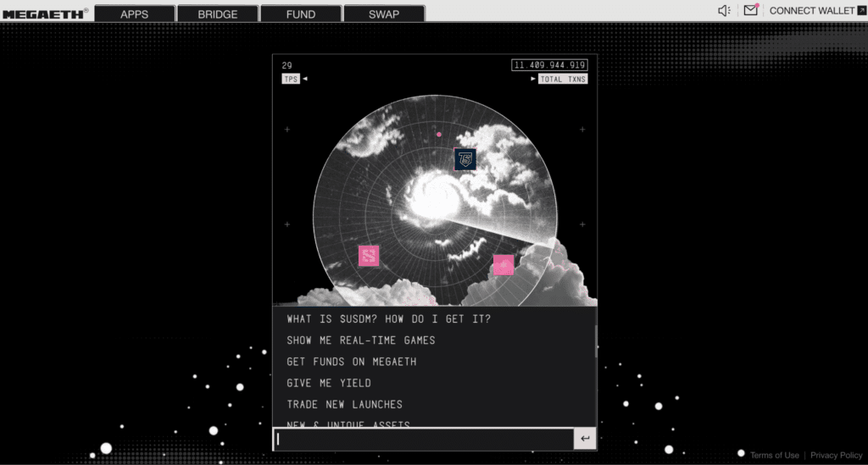Open the BRIDGE tab

pyautogui.click(x=218, y=14)
